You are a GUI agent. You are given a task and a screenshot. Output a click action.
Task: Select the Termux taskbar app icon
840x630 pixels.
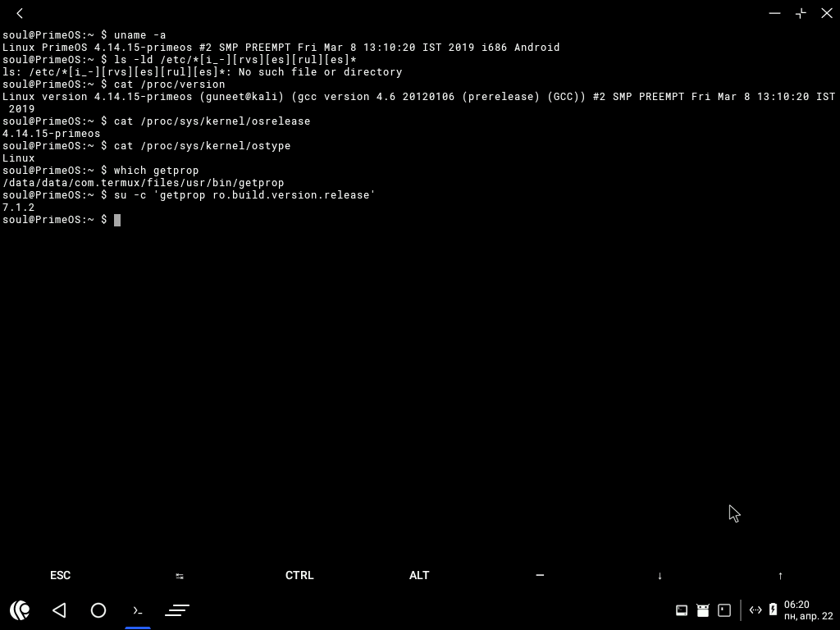click(x=138, y=610)
